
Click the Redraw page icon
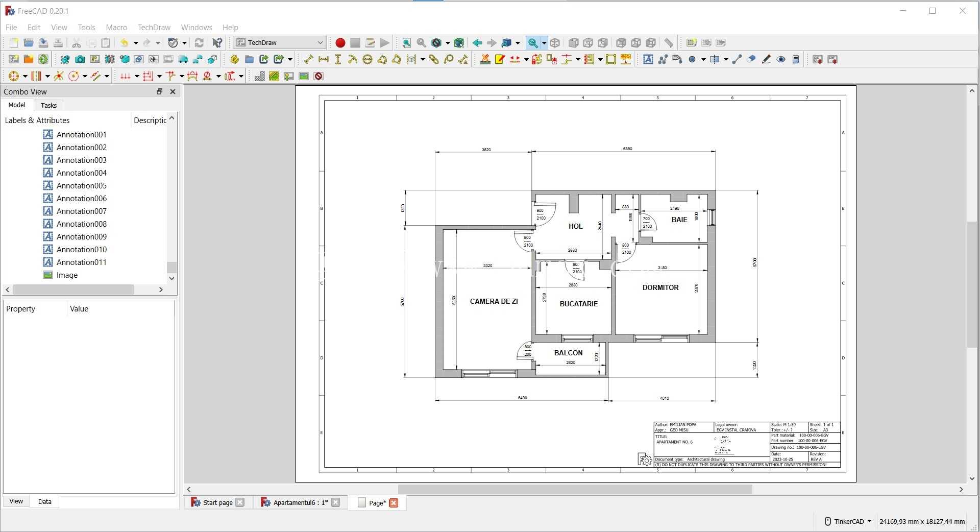click(43, 59)
